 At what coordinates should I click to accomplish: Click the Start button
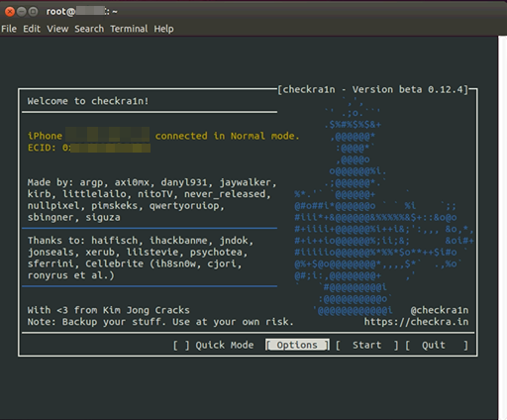tap(367, 345)
